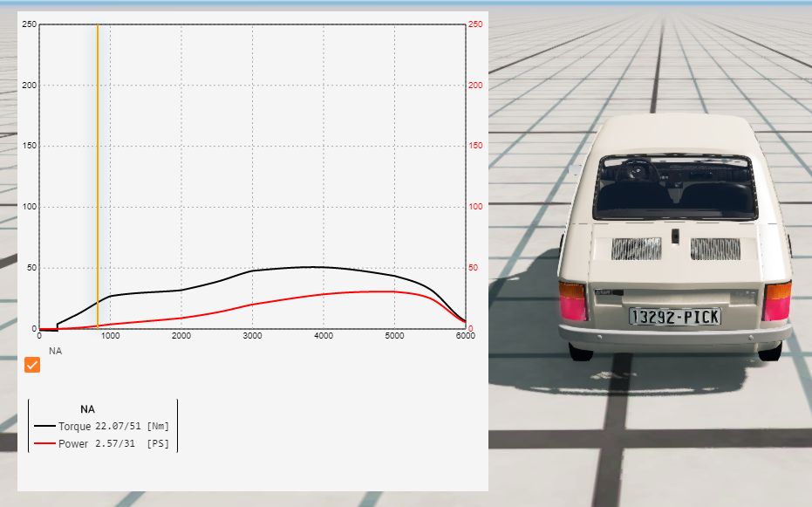
Task: Click the red 250 right axis label
Action: 475,24
